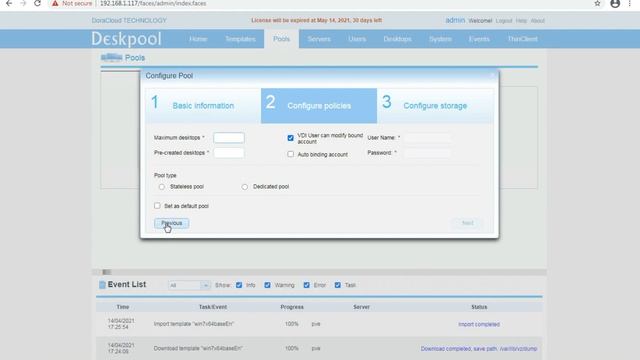
Task: Click the Download template win7x64baseEn event
Action: coord(198,348)
